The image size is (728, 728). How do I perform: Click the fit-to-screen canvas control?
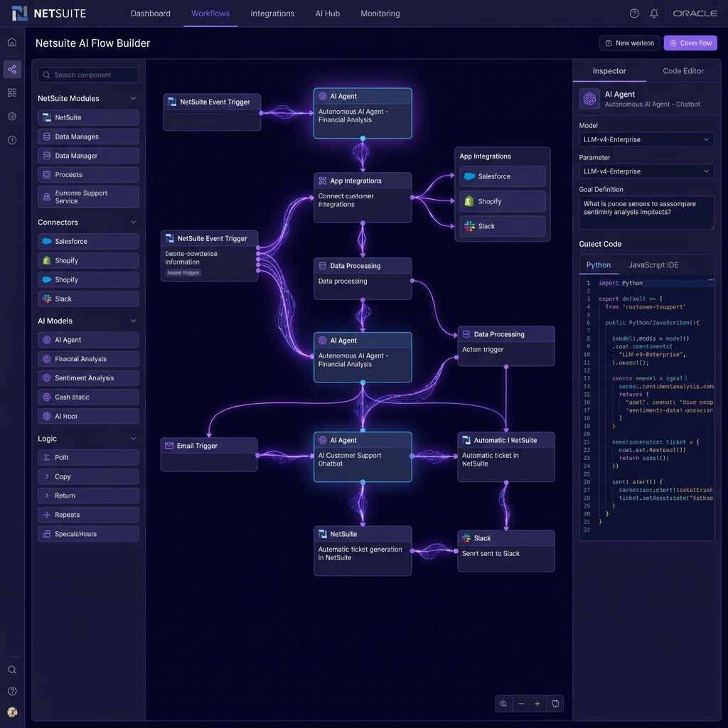[x=555, y=703]
